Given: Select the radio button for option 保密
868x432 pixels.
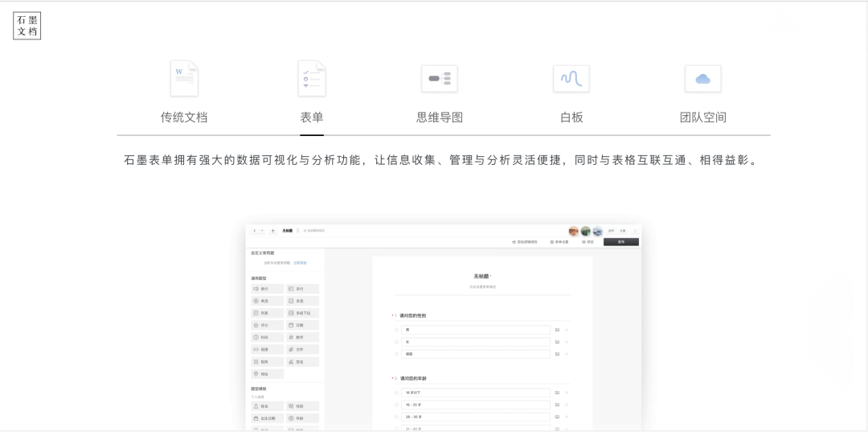Looking at the screenshot, I should [x=396, y=354].
